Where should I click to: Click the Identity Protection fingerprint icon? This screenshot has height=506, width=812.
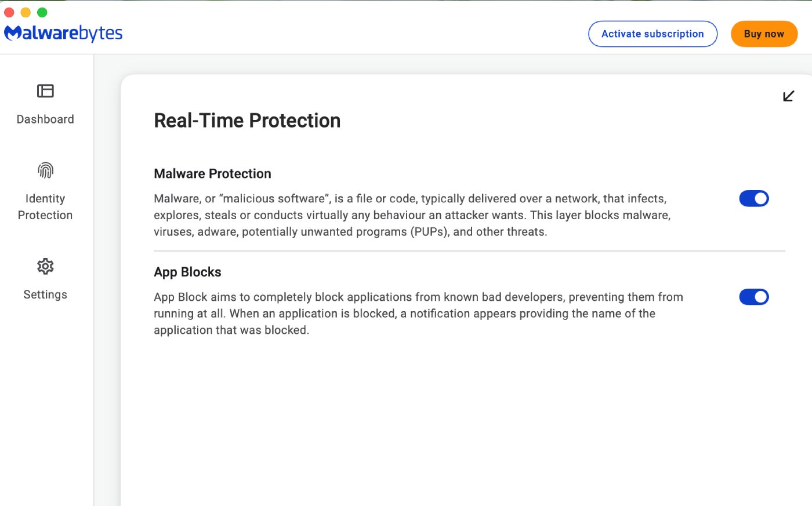click(45, 170)
